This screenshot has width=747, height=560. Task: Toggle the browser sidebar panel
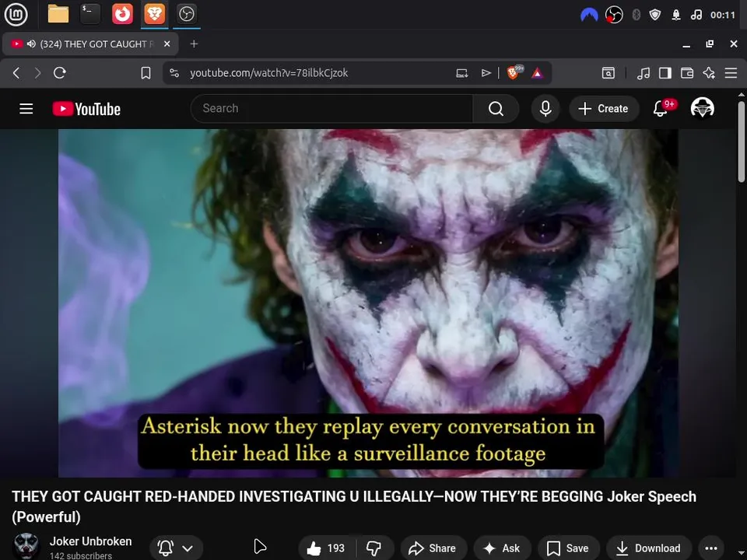click(x=665, y=73)
